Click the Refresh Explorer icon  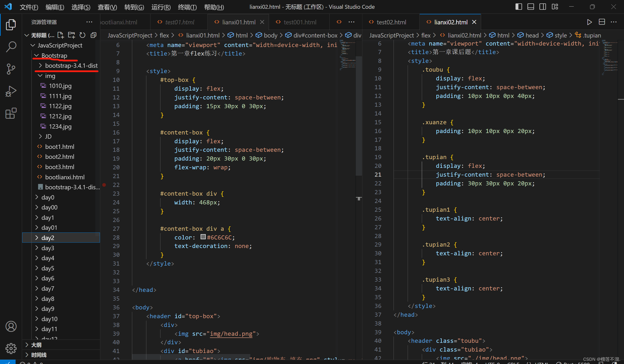pyautogui.click(x=82, y=35)
